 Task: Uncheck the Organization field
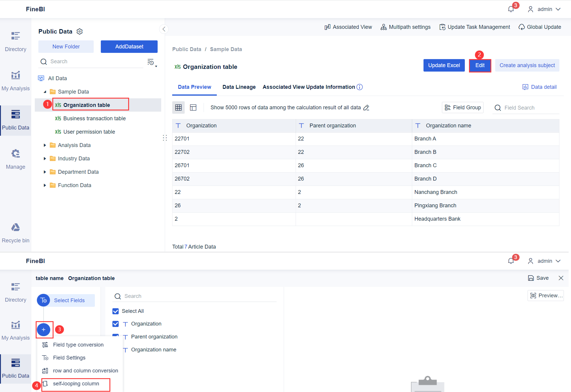coord(116,324)
